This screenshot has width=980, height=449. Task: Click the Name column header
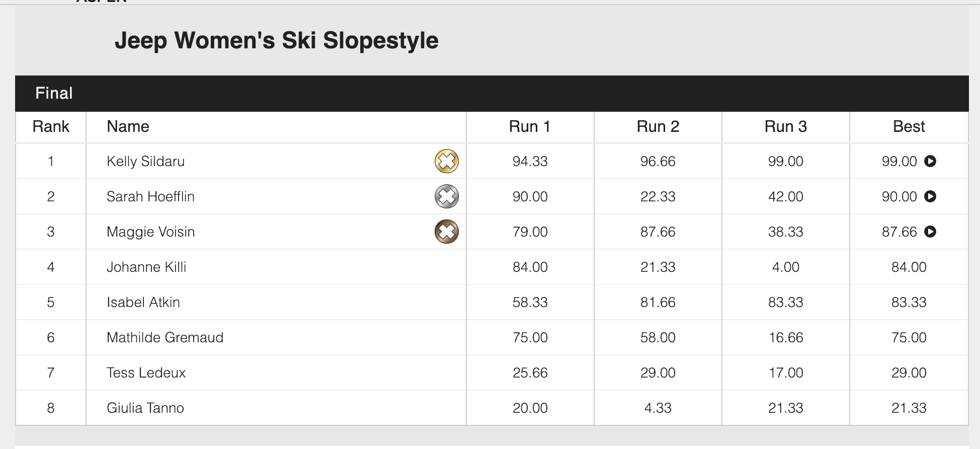point(128,126)
